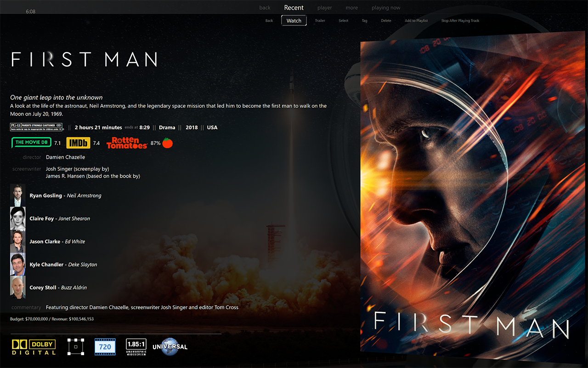The image size is (588, 368).
Task: Click the Select command
Action: tap(344, 21)
